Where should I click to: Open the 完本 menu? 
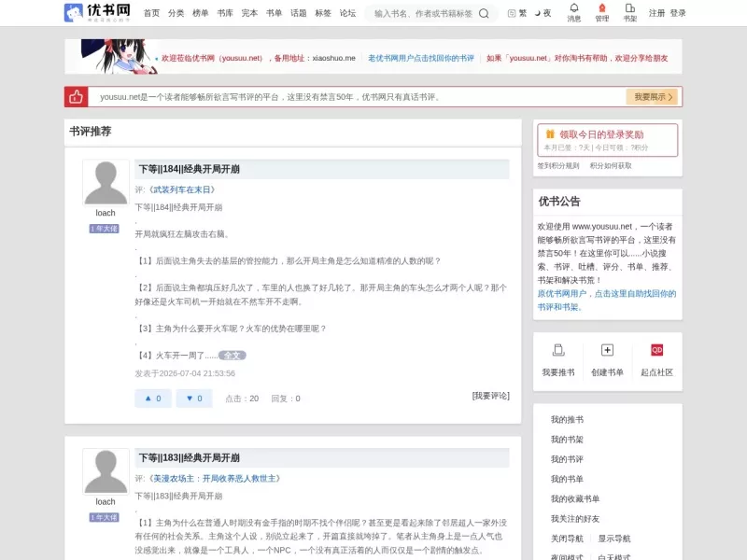(249, 13)
